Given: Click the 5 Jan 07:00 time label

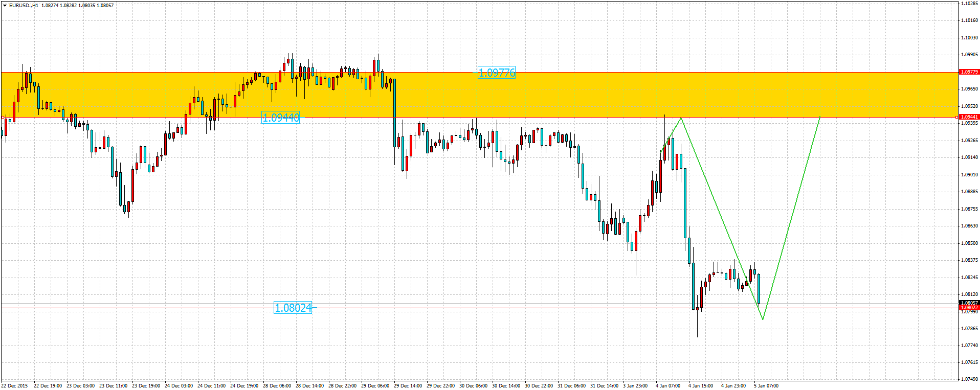Looking at the screenshot, I should pos(766,386).
